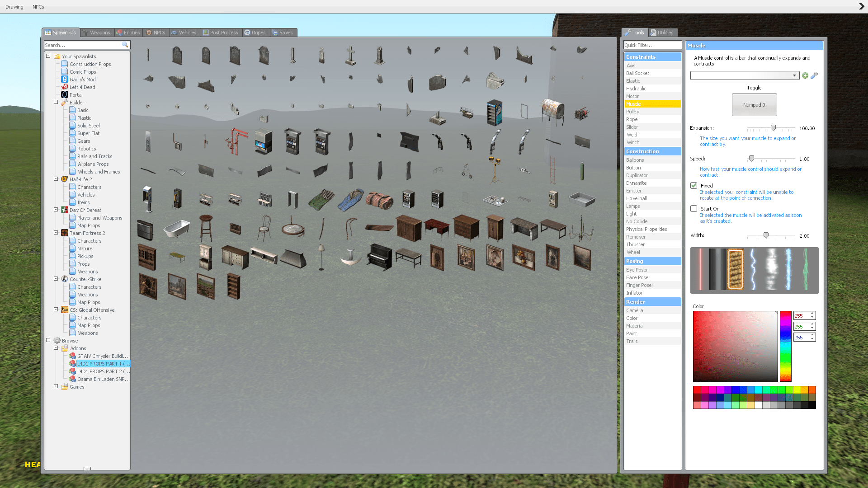Image resolution: width=868 pixels, height=488 pixels.
Task: Switch to the Vehicles tab
Action: click(x=184, y=33)
